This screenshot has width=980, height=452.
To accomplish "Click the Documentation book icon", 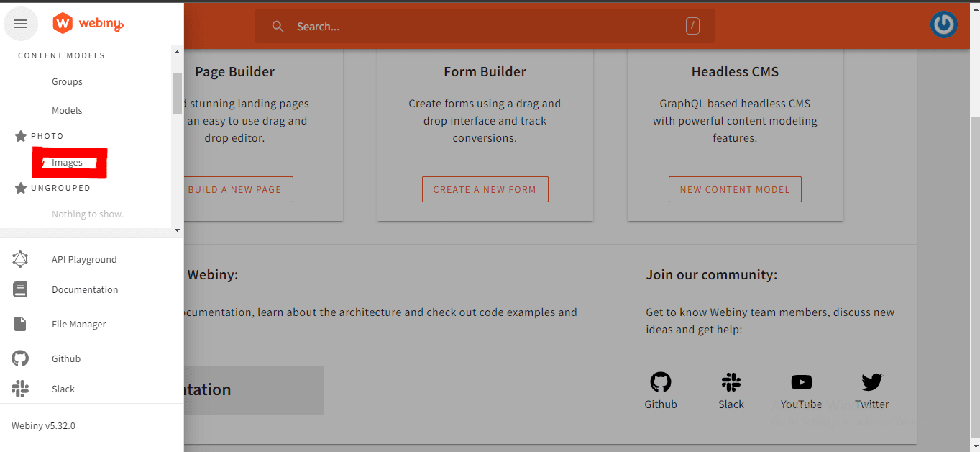I will pyautogui.click(x=20, y=289).
